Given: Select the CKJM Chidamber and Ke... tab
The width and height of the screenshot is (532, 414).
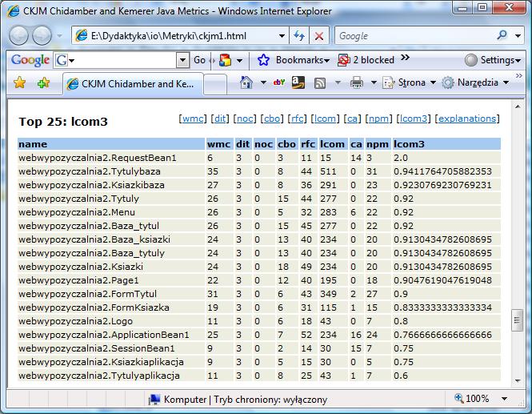Looking at the screenshot, I should tap(133, 83).
